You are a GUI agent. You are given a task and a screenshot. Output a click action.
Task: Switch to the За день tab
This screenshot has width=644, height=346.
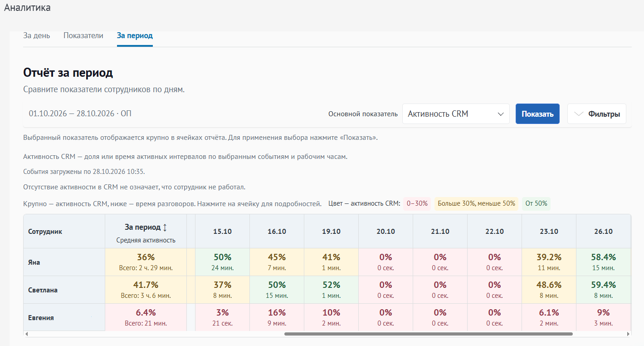[37, 35]
